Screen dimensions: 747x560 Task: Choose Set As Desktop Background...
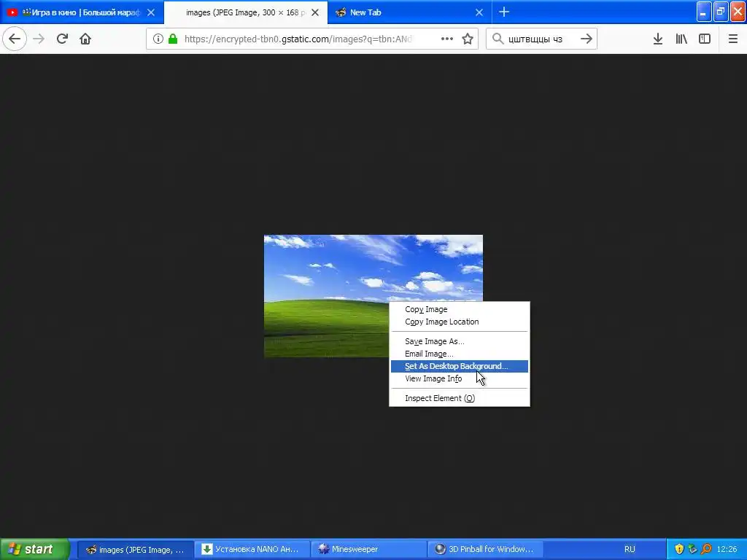tap(460, 366)
